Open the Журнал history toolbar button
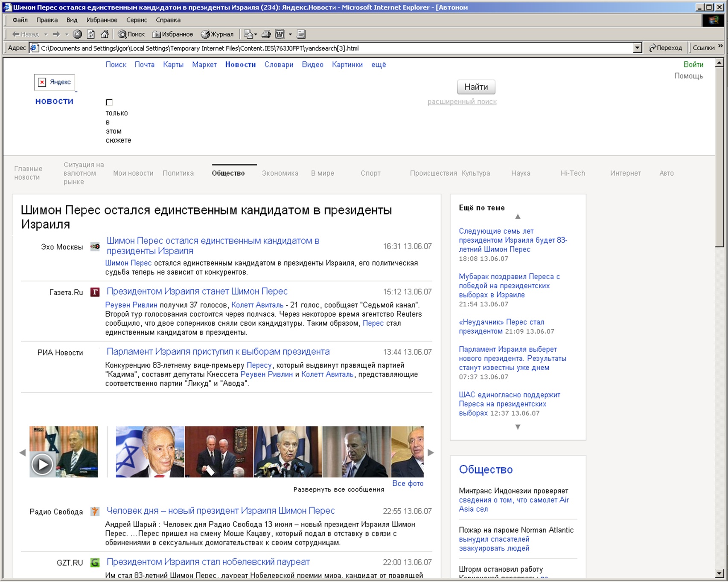Image resolution: width=728 pixels, height=582 pixels. pyautogui.click(x=217, y=34)
